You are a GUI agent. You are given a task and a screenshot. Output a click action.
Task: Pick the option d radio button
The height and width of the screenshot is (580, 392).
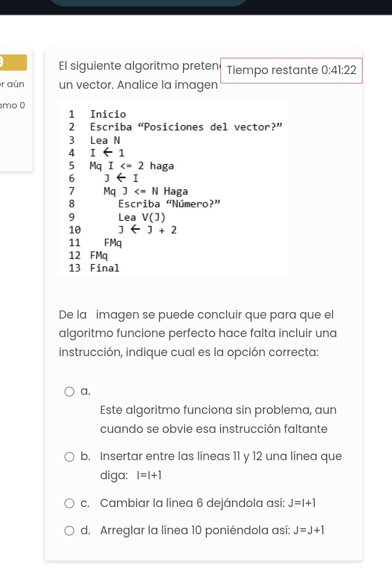pyautogui.click(x=70, y=531)
